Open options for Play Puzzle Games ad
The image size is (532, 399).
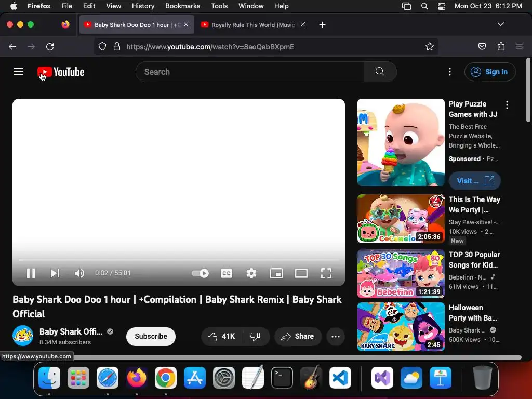tap(507, 105)
